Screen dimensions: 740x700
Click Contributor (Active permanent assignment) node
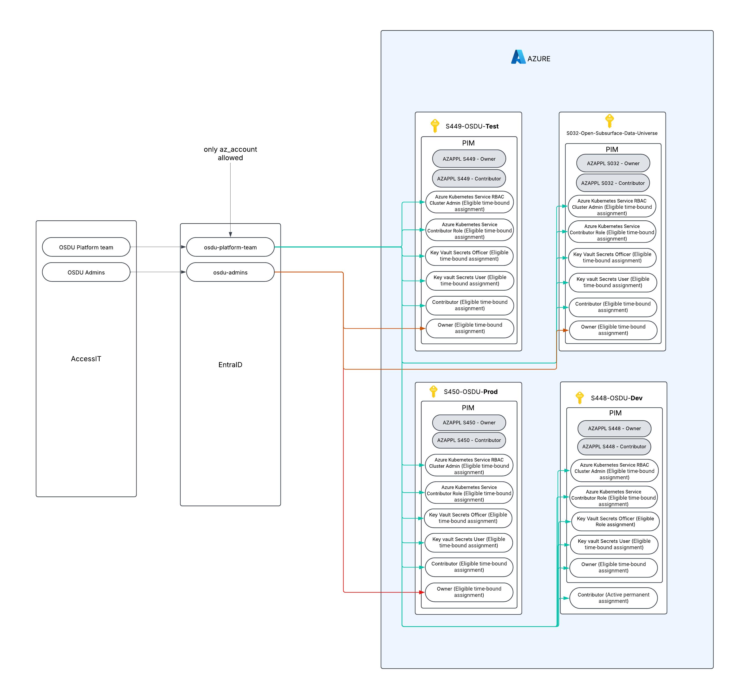click(x=614, y=598)
